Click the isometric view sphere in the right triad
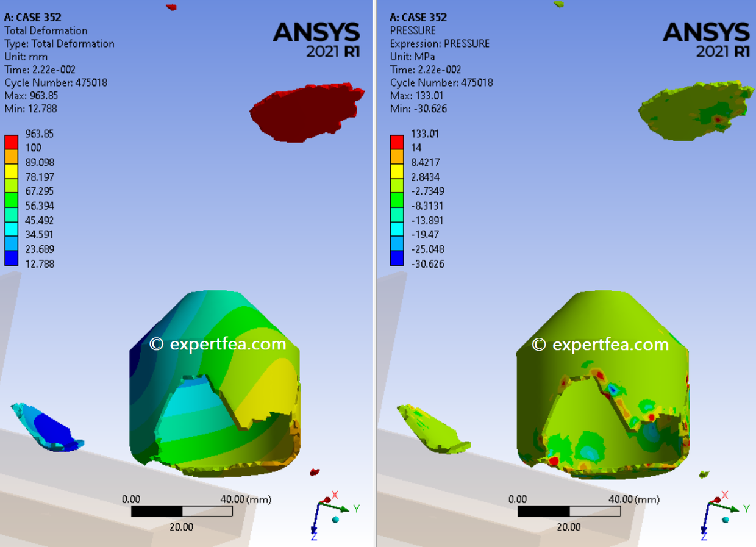Viewport: 756px width, 547px height. click(x=726, y=520)
